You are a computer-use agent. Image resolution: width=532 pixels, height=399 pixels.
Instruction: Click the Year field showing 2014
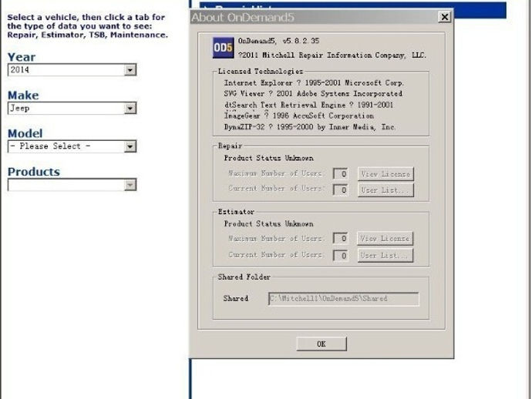(x=72, y=70)
